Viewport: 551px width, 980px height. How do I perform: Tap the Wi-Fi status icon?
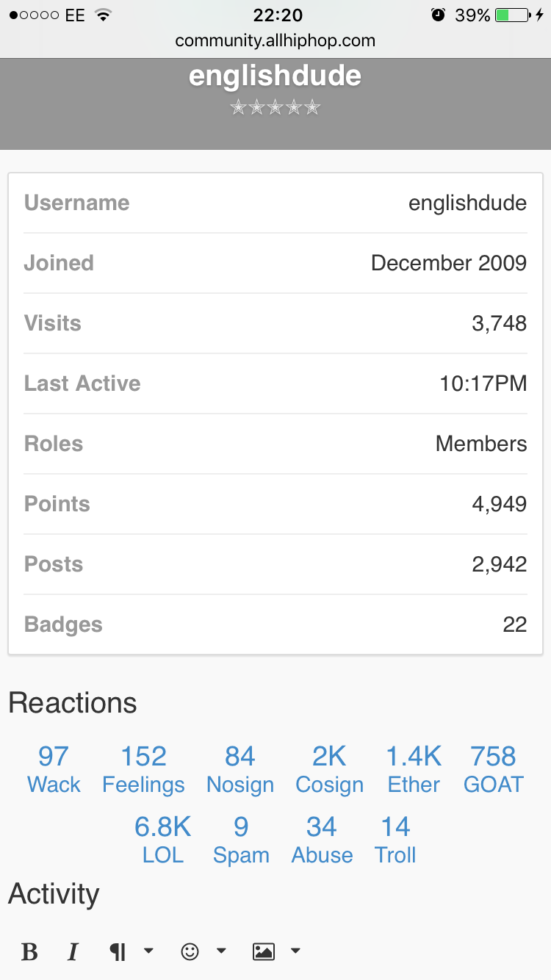click(104, 15)
